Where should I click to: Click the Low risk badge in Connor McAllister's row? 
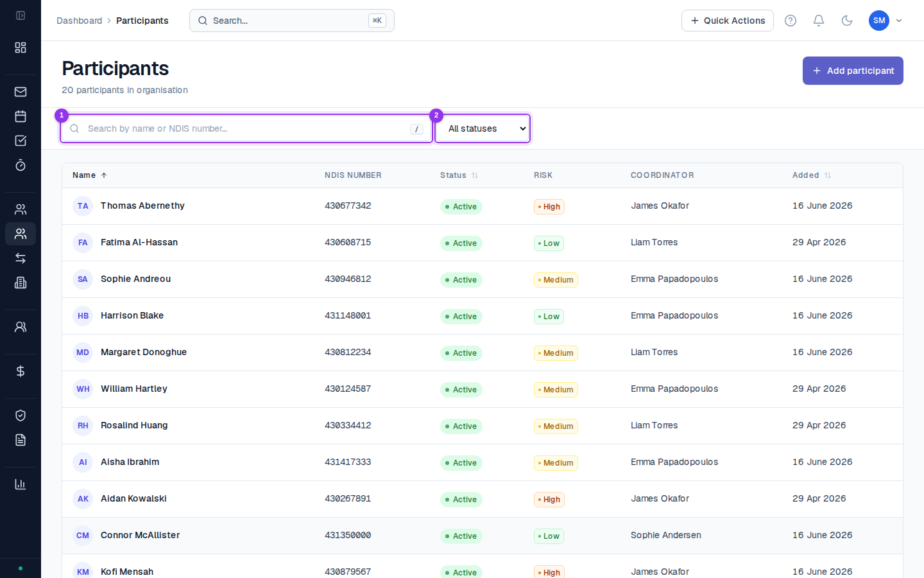click(549, 536)
